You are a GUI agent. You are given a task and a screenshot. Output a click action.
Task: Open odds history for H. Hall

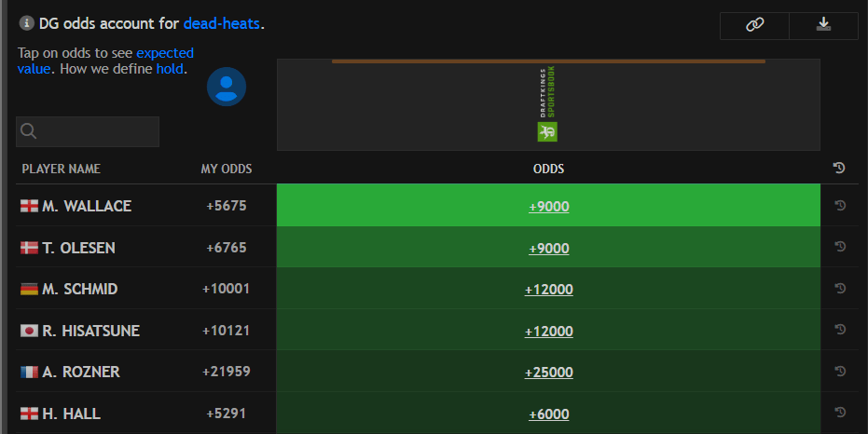[839, 413]
